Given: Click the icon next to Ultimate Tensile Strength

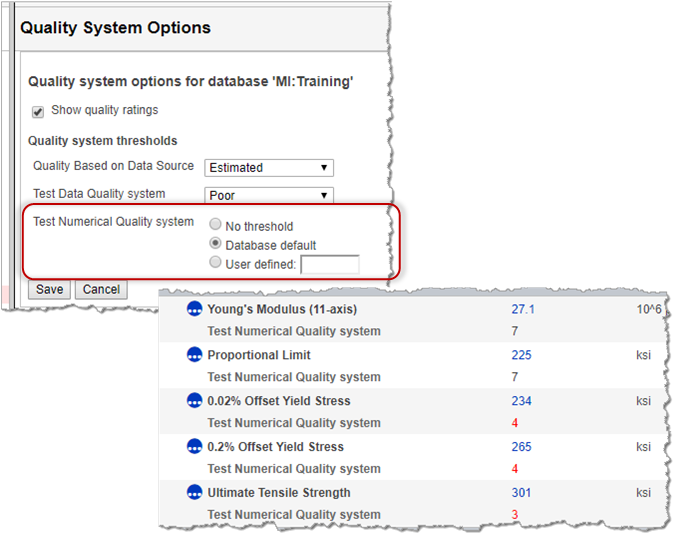Looking at the screenshot, I should (x=195, y=493).
